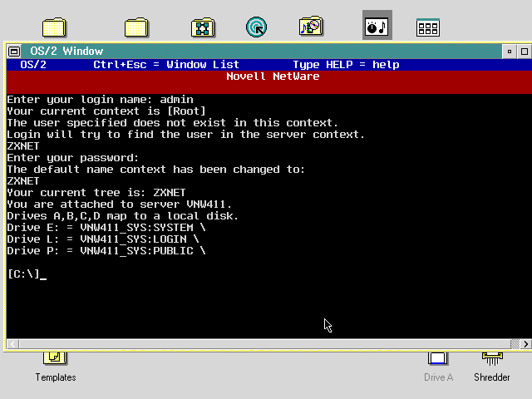Click the Templates label
The image size is (532, 399).
coord(56,377)
